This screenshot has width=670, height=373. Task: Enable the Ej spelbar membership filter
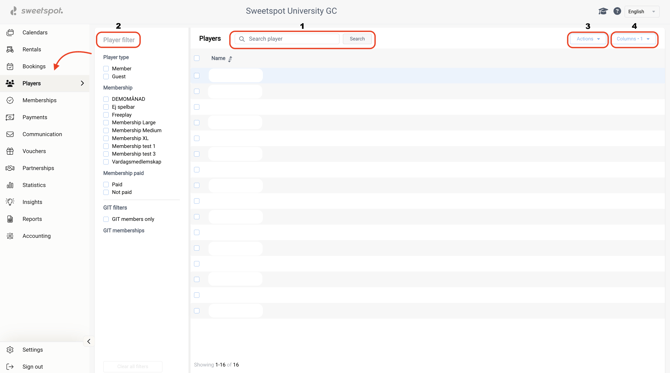[106, 107]
